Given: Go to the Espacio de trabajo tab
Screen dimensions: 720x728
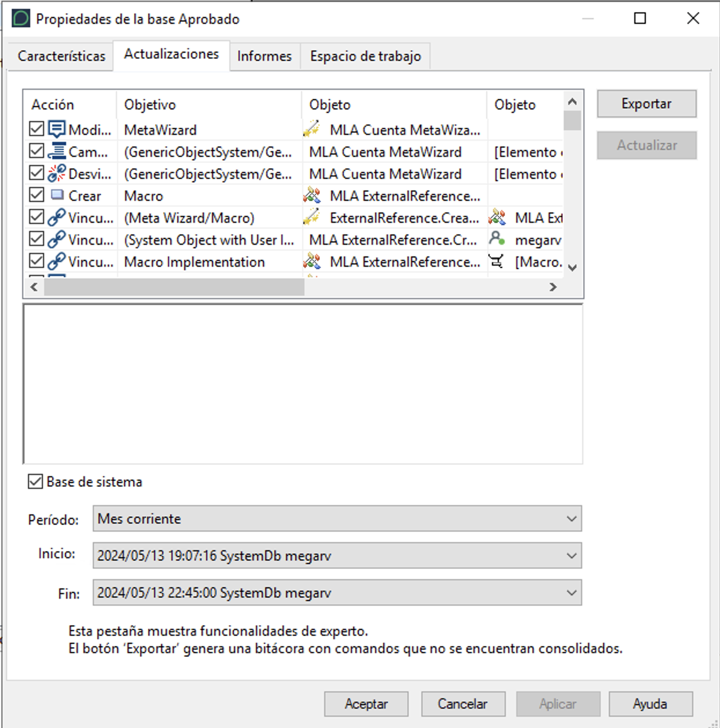Looking at the screenshot, I should coord(365,56).
